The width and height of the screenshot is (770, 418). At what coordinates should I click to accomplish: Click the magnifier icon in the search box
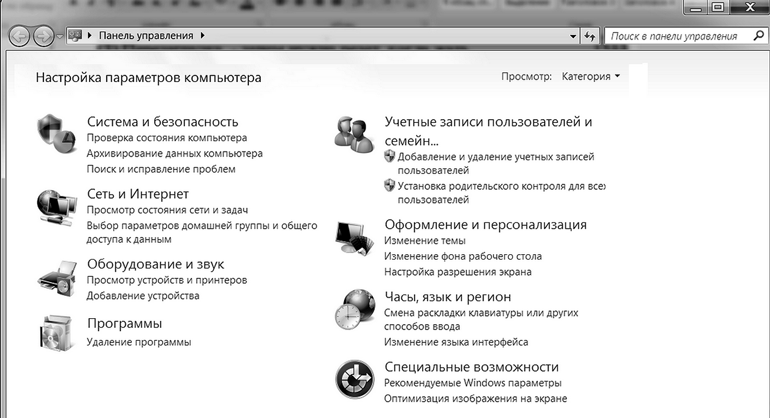(x=758, y=35)
